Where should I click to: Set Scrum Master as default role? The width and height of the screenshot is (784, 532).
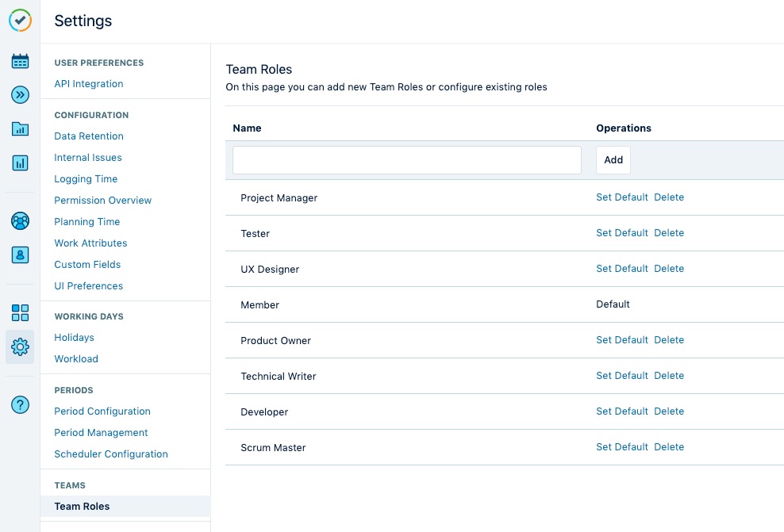[x=622, y=447]
